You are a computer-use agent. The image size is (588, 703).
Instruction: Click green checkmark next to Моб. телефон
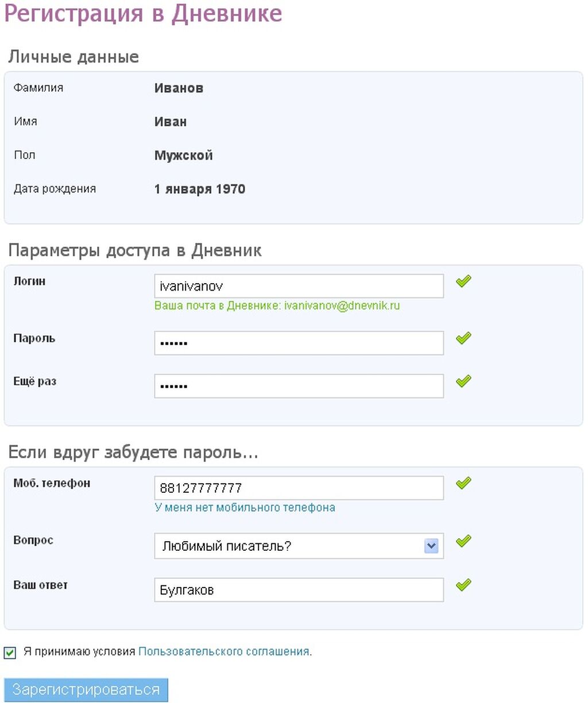pyautogui.click(x=463, y=483)
